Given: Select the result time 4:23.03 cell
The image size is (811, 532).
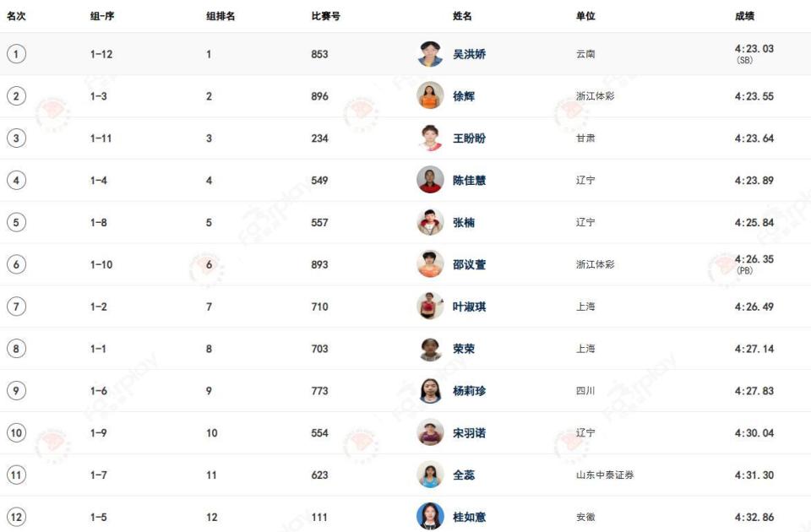Looking at the screenshot, I should 754,53.
